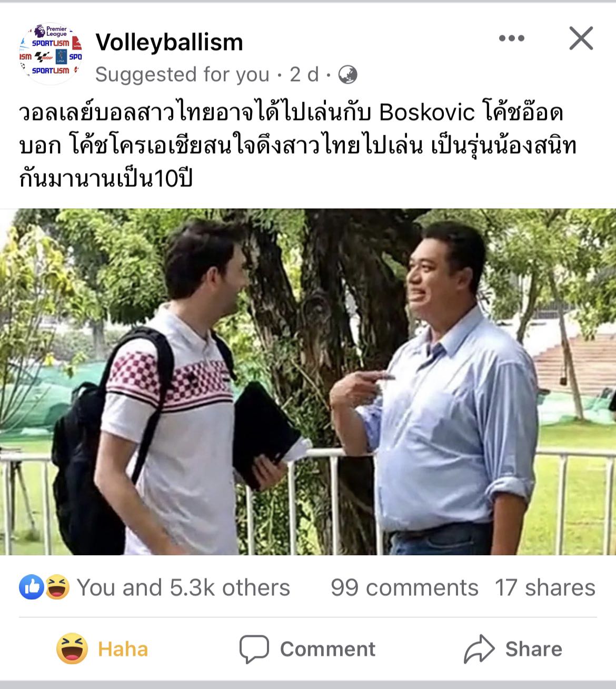This screenshot has width=616, height=689.
Task: Hide this suggested post with the X
Action: pyautogui.click(x=581, y=38)
